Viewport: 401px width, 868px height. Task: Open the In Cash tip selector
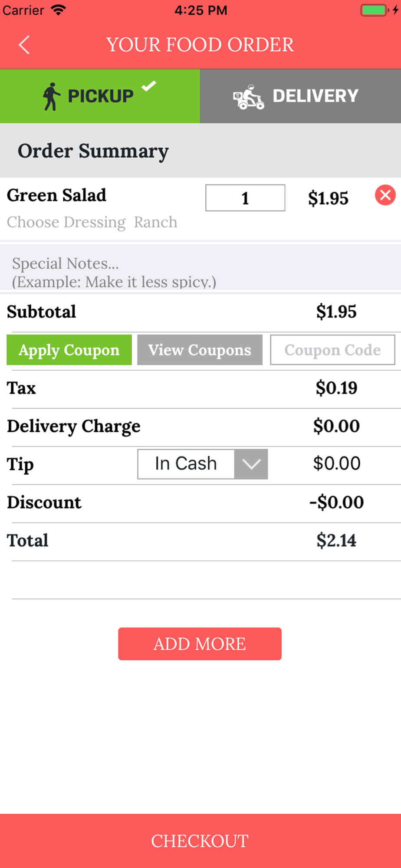203,464
